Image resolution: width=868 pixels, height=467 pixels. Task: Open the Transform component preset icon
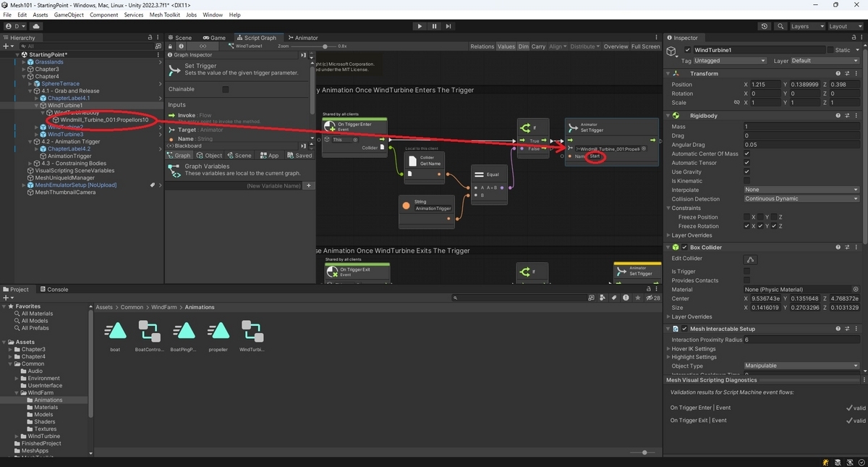click(x=848, y=73)
